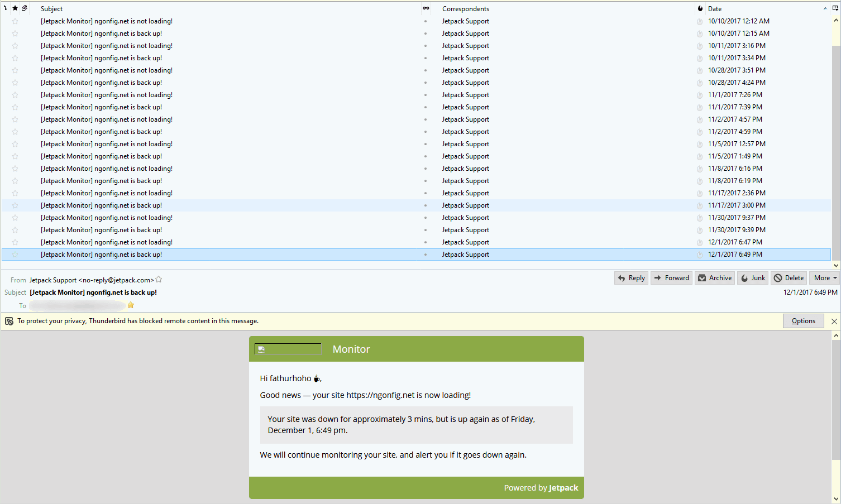Star the sender no-reply@jetpack.com contact
Screen dimensions: 841x504
click(x=159, y=280)
